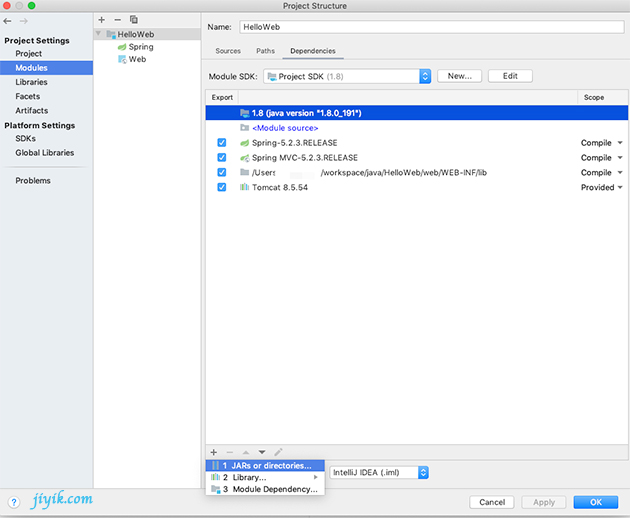Choose Library option in popup menu
The image size is (630, 518).
[x=265, y=477]
